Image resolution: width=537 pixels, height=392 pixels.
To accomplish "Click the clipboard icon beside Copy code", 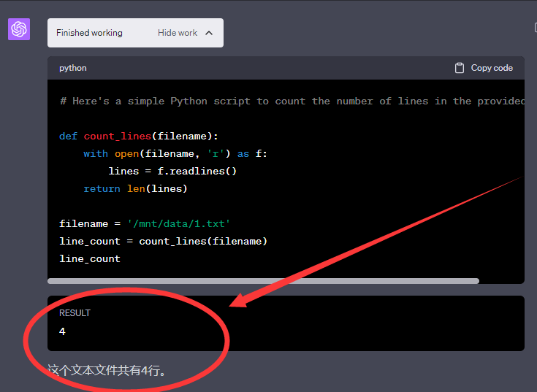I will [460, 68].
